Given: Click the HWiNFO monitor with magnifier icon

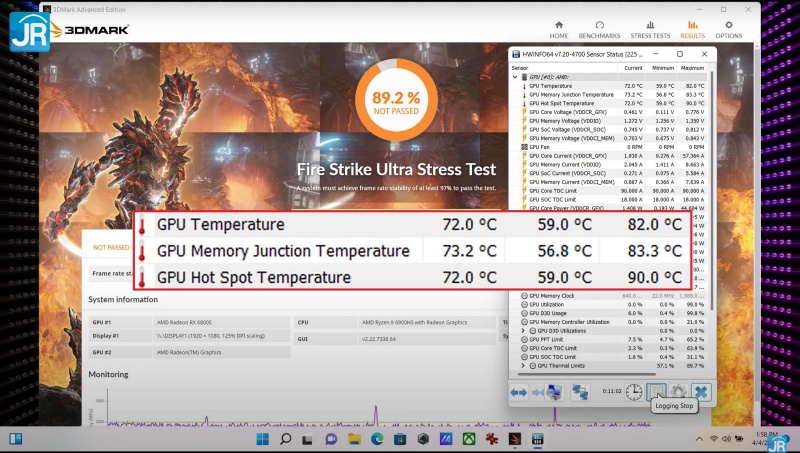Looking at the screenshot, I should coord(555,392).
